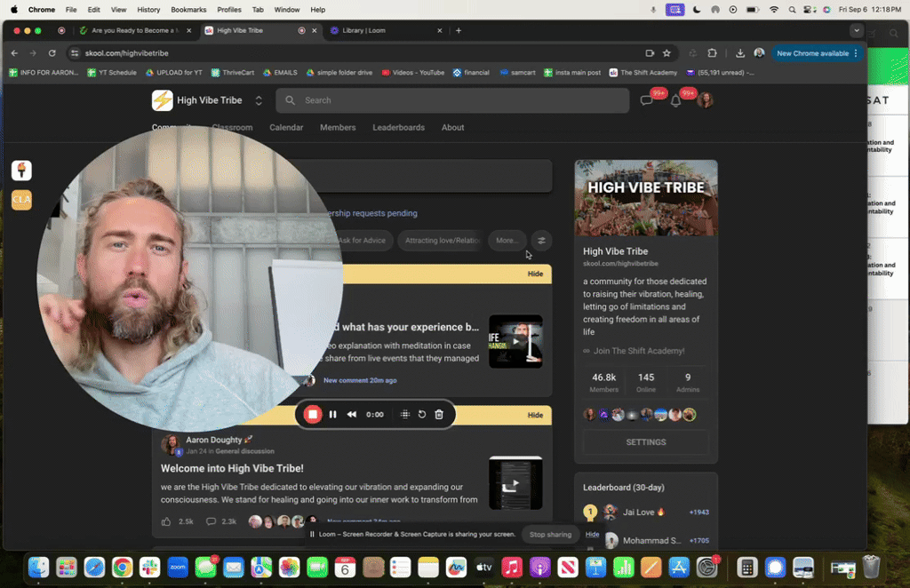This screenshot has width=910, height=588.
Task: Click the High Vibe Tribe lightning logo
Action: click(163, 100)
